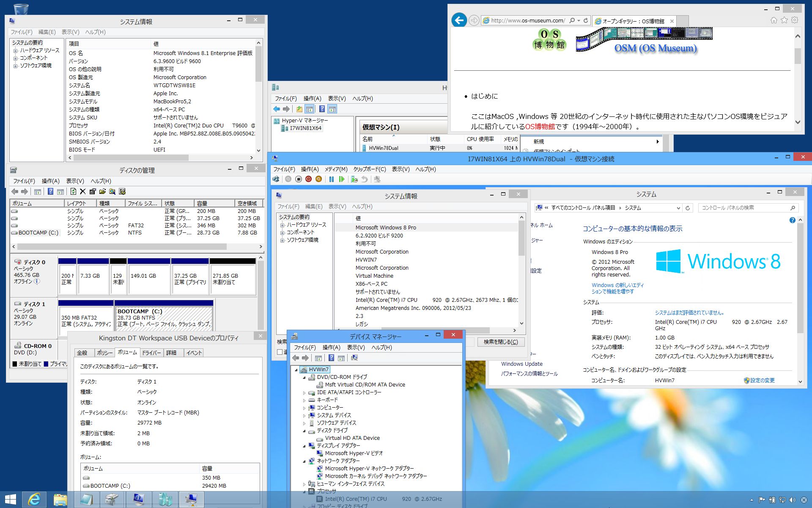
Task: Click Windows の新しいエディションで機能を増やす link
Action: click(617, 288)
